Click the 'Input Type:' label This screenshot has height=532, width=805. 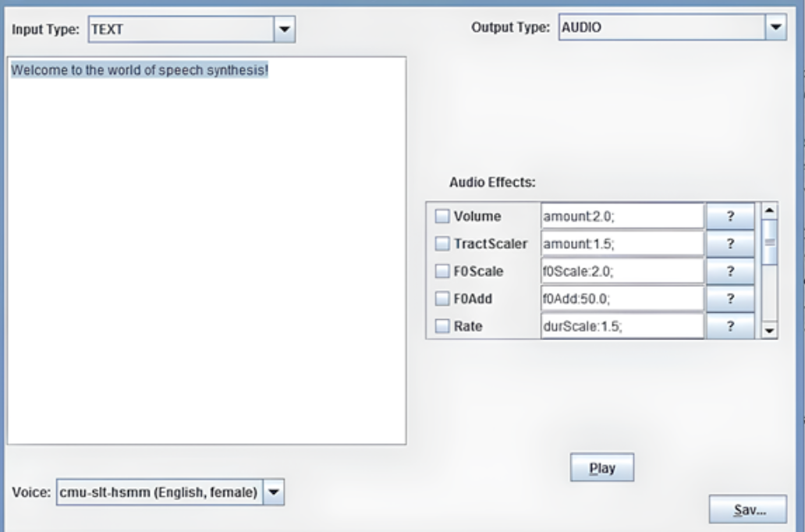(x=46, y=30)
